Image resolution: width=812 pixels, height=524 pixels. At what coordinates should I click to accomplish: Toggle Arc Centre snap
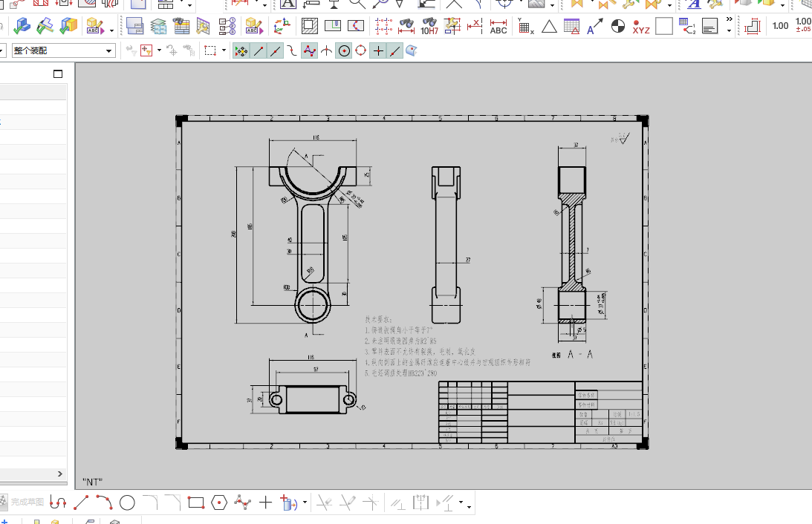click(x=344, y=50)
